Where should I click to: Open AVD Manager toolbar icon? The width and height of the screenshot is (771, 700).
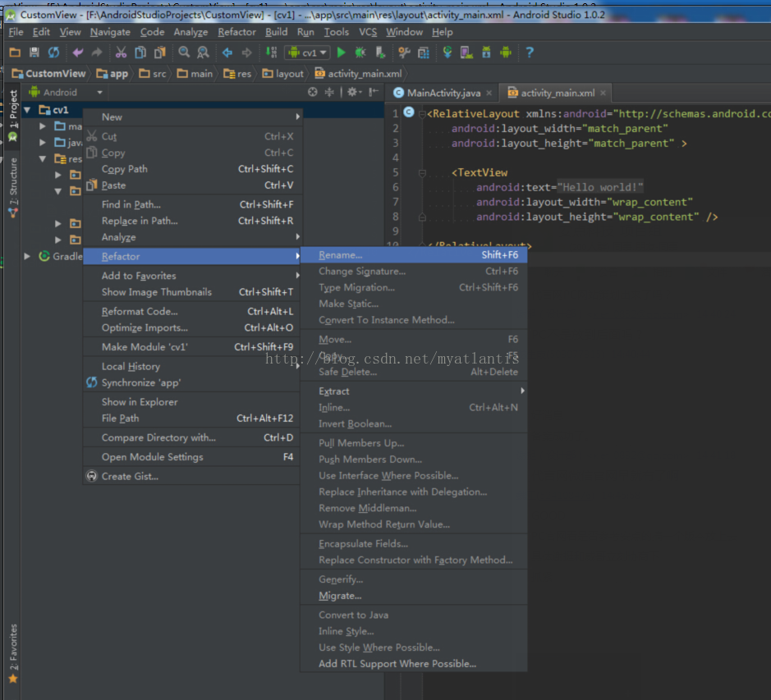[x=466, y=52]
